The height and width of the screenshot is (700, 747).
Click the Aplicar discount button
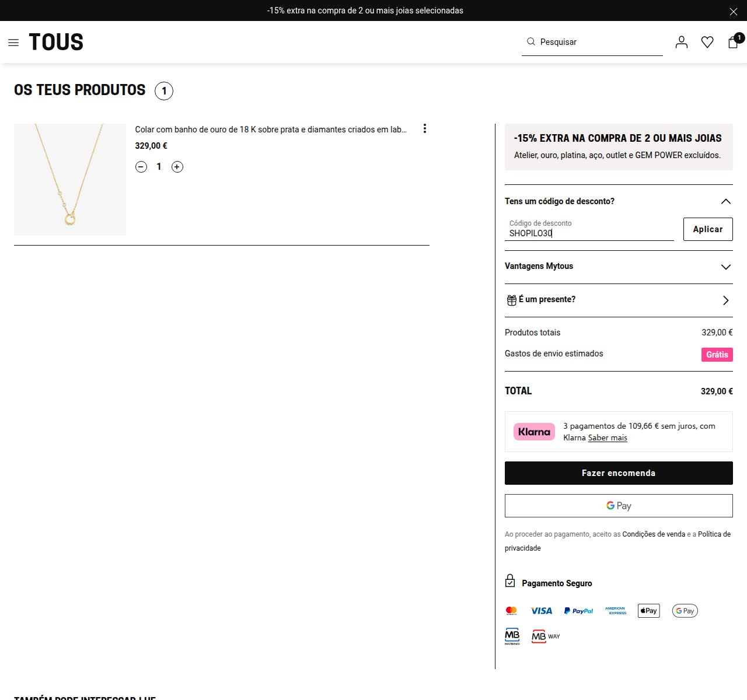coord(708,229)
